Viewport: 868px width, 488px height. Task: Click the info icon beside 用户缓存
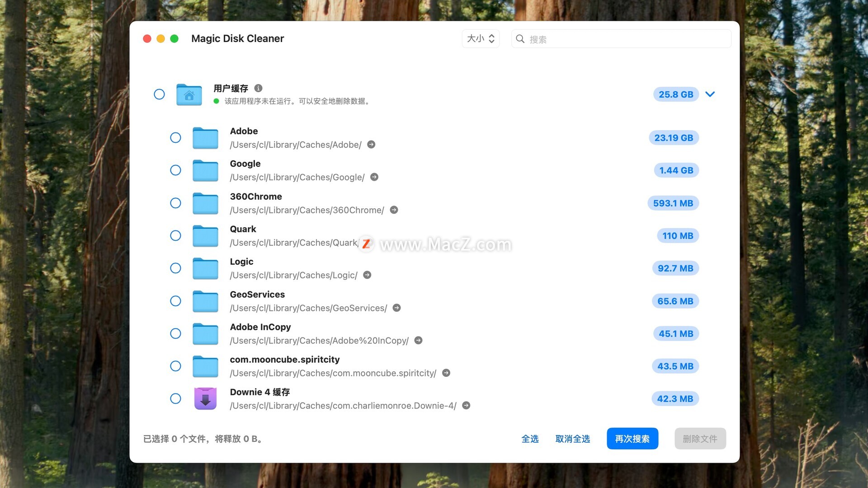coord(258,88)
